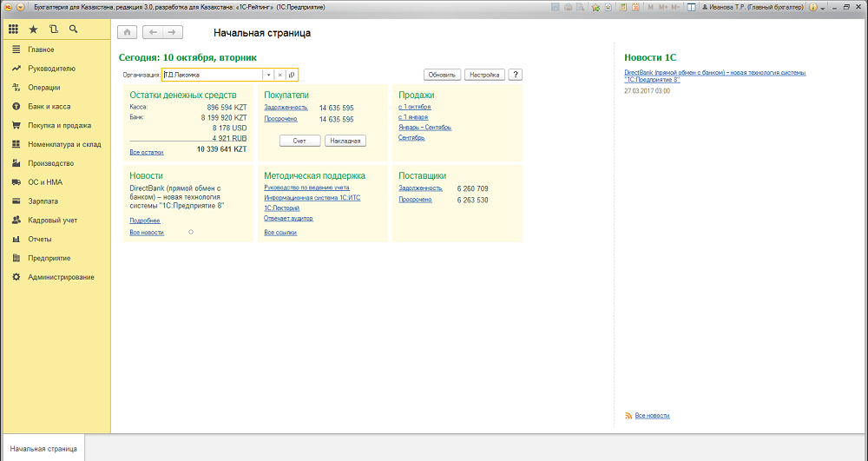This screenshot has height=461, width=868.
Task: Open Favorites star icon in the sidebar
Action: (x=34, y=29)
